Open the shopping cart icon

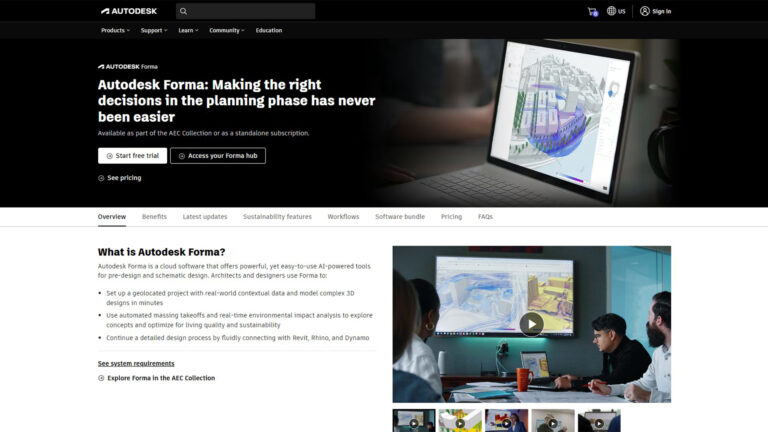(x=592, y=11)
